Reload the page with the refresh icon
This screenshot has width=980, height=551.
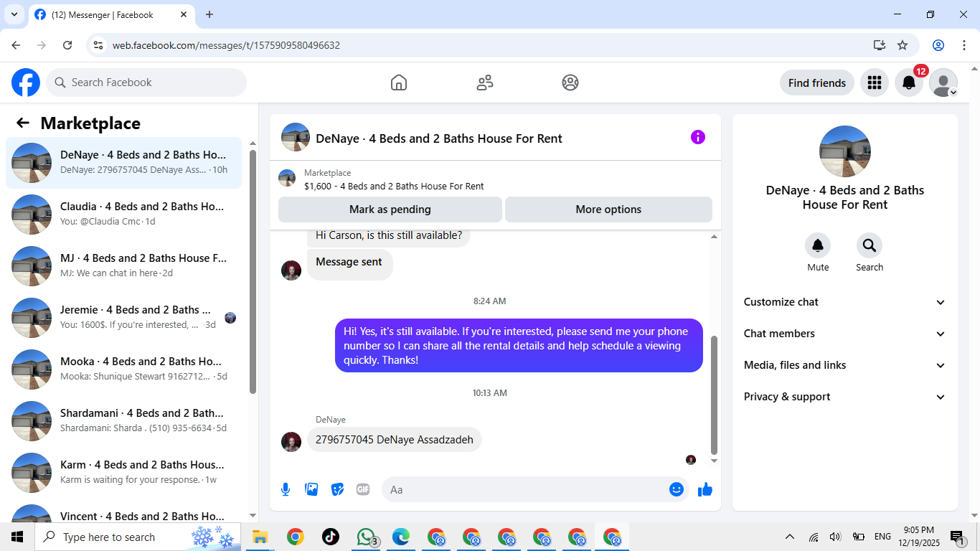point(67,45)
